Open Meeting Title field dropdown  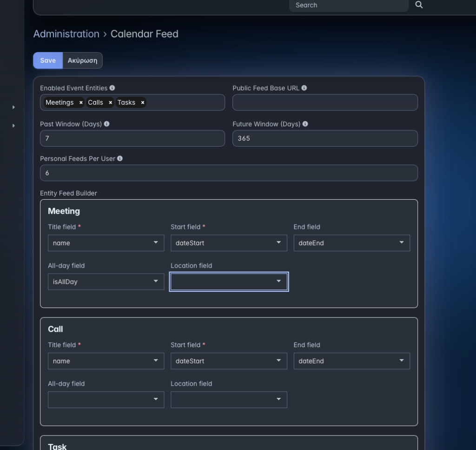(x=106, y=243)
